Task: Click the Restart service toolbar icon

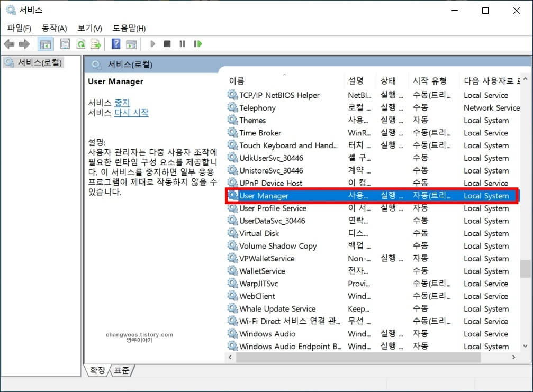Action: 198,44
